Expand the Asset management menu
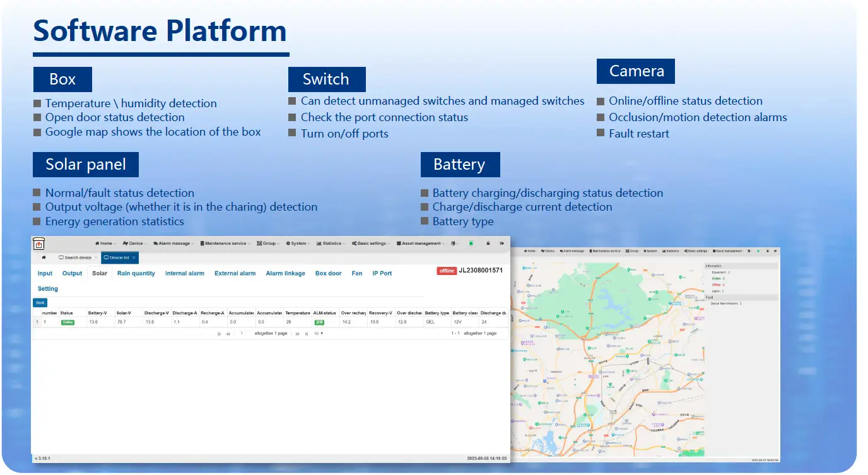 click(423, 243)
